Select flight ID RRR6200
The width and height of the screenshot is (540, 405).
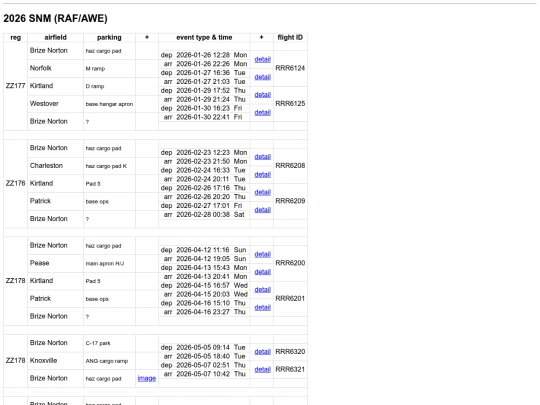[x=290, y=263]
